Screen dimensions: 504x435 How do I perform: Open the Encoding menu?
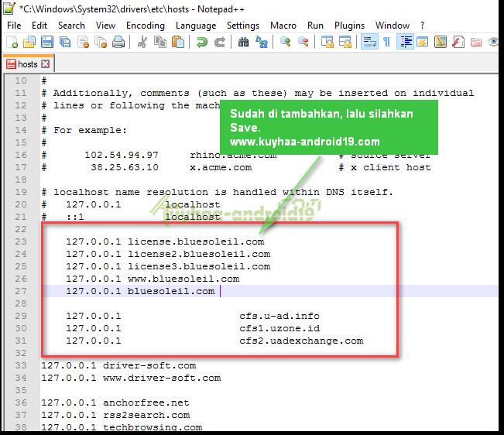[146, 26]
